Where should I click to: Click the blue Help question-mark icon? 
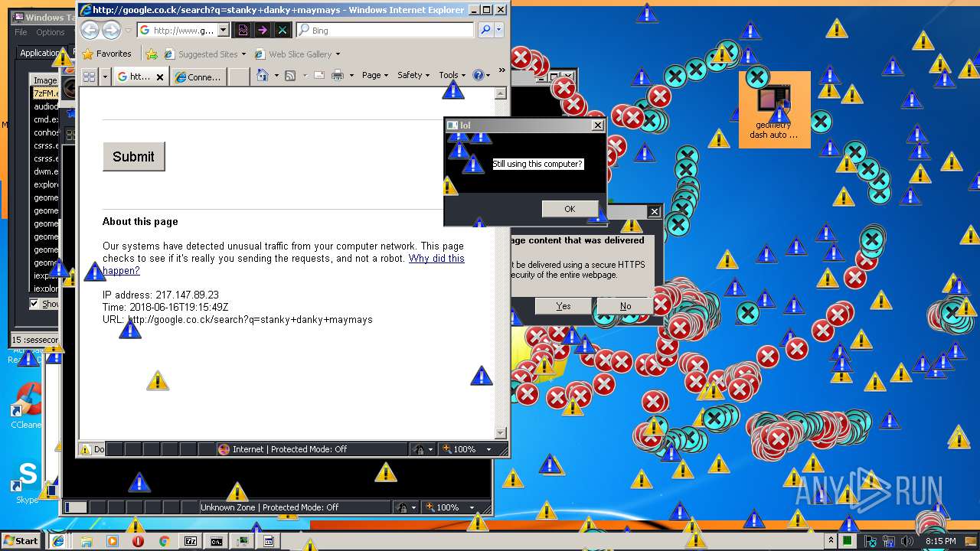click(x=479, y=75)
